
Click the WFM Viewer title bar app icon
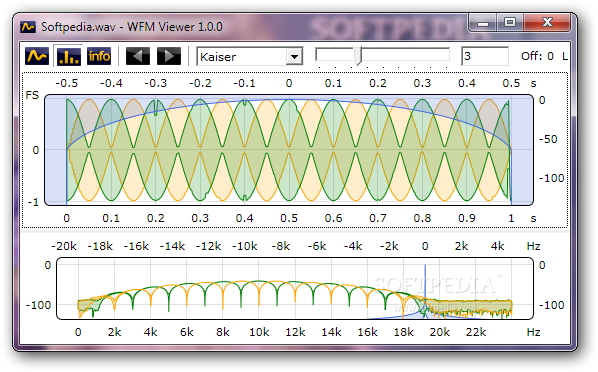(x=28, y=27)
